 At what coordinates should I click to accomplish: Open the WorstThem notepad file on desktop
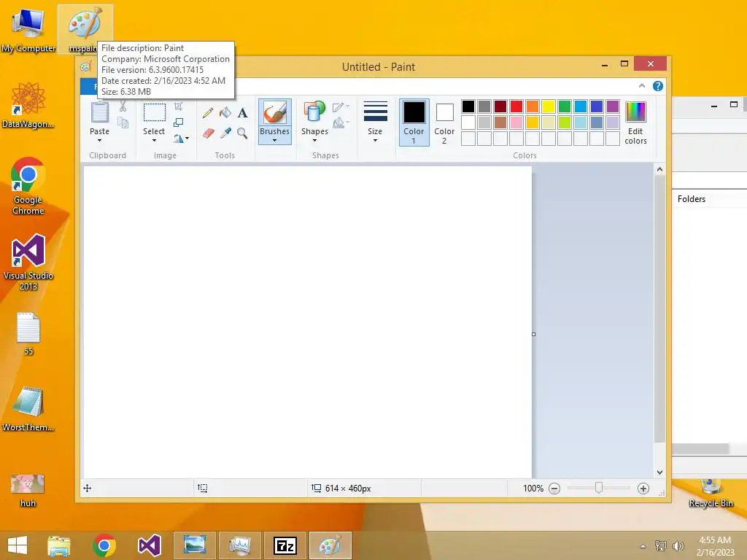point(28,409)
